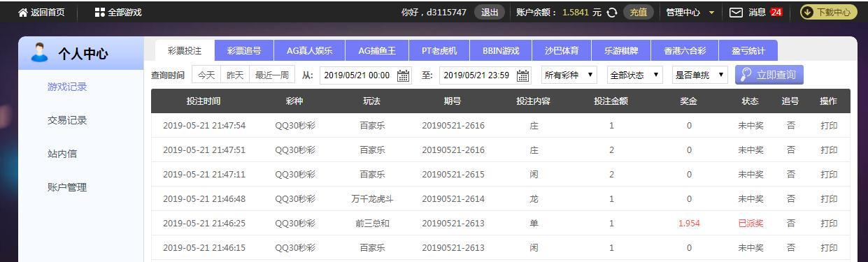The height and width of the screenshot is (262, 868).
Task: Click the prize amount 1.954
Action: [x=689, y=223]
